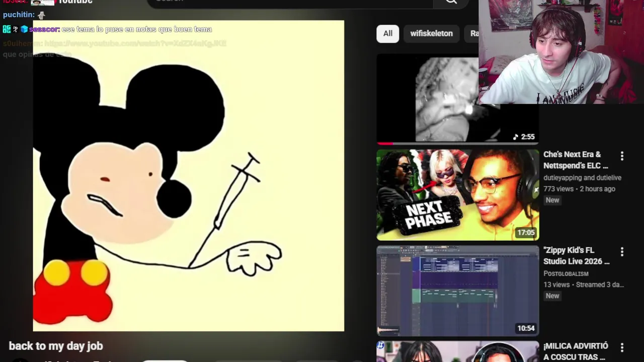The height and width of the screenshot is (362, 644).
Task: Open the "Che's Next Era & Nettspend's ELC" title
Action: [x=576, y=160]
